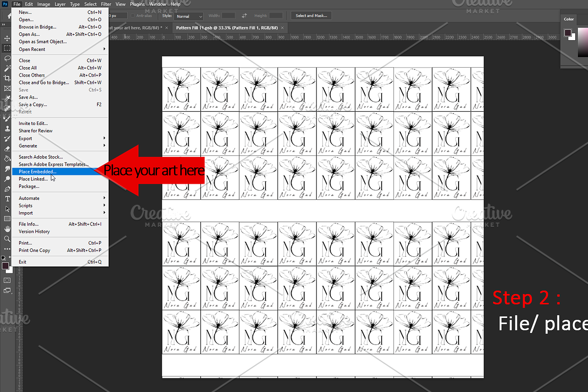
Task: Click Search Adobe Stock entry
Action: pos(59,157)
